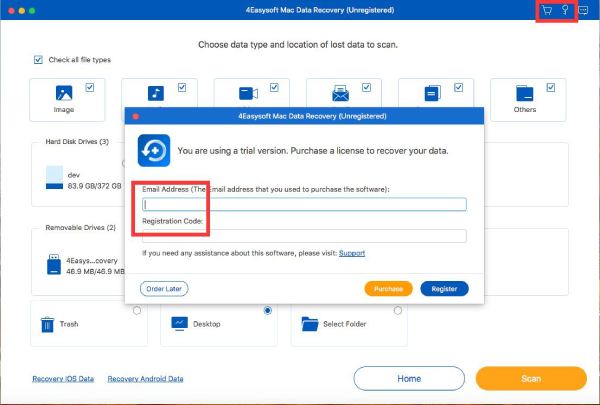Viewport: 600px width, 405px height.
Task: Click the key register icon
Action: pos(565,10)
